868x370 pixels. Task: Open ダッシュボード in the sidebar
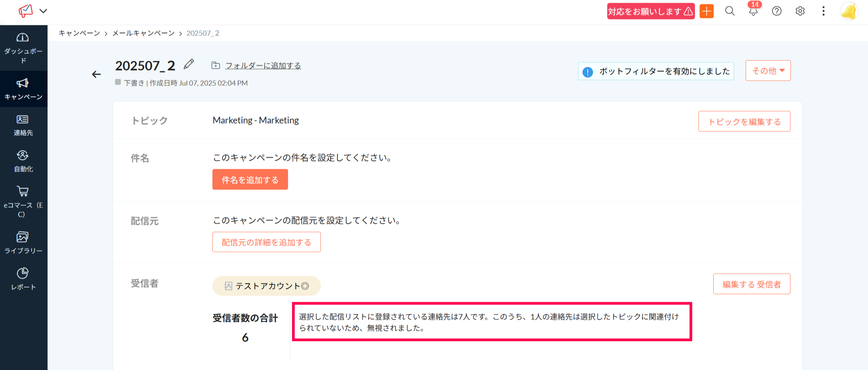click(x=23, y=48)
